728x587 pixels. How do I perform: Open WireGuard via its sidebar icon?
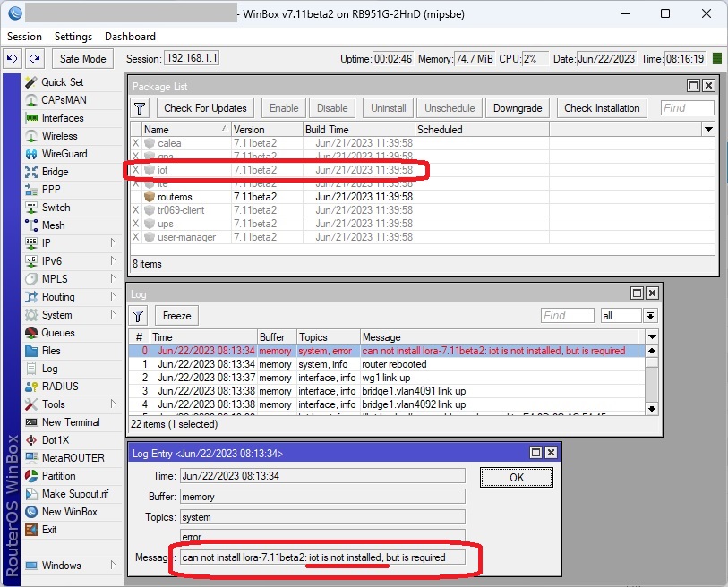click(31, 154)
